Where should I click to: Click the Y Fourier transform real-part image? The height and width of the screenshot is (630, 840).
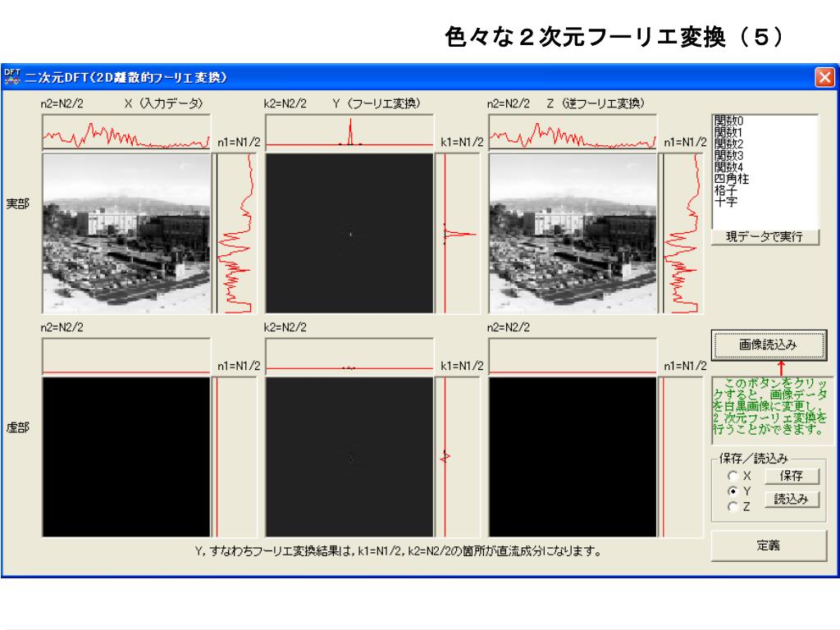pyautogui.click(x=349, y=234)
